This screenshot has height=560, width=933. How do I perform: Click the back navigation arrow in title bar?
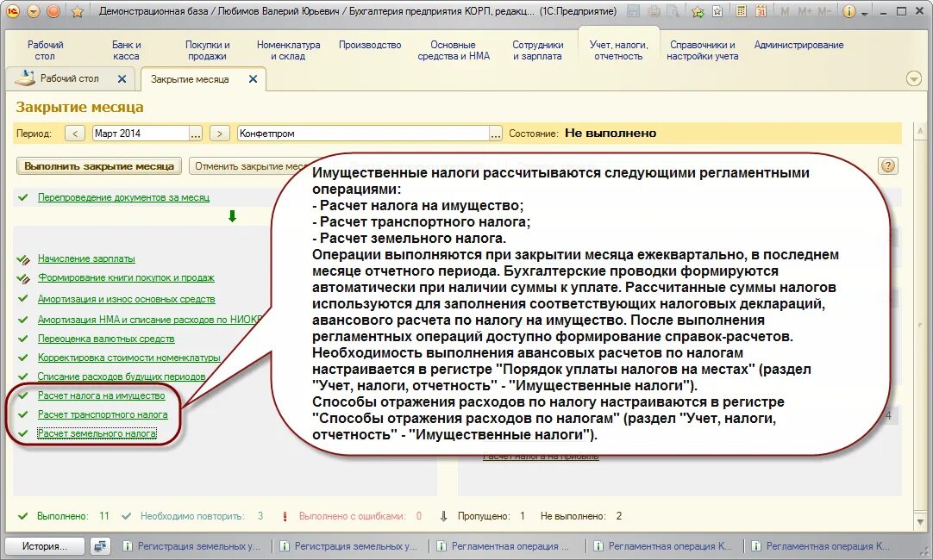34,11
